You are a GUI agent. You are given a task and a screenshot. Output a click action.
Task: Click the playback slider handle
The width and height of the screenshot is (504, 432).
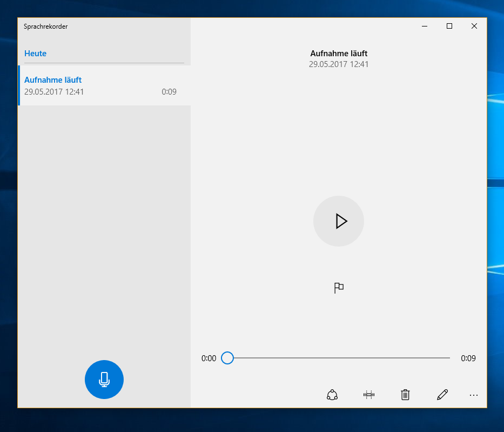click(227, 358)
